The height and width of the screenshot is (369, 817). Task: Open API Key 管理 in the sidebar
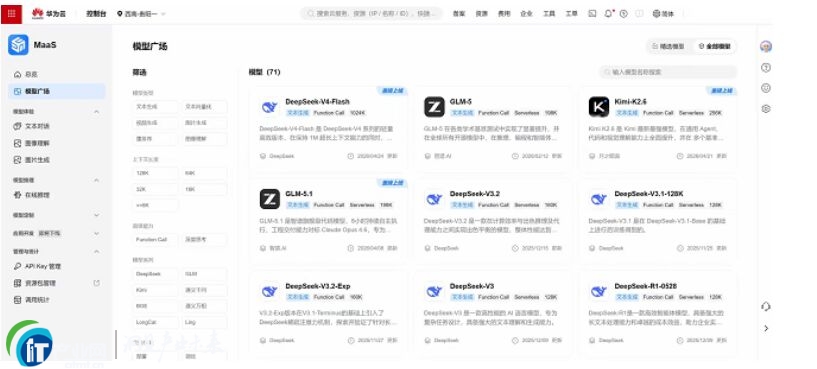tap(37, 266)
